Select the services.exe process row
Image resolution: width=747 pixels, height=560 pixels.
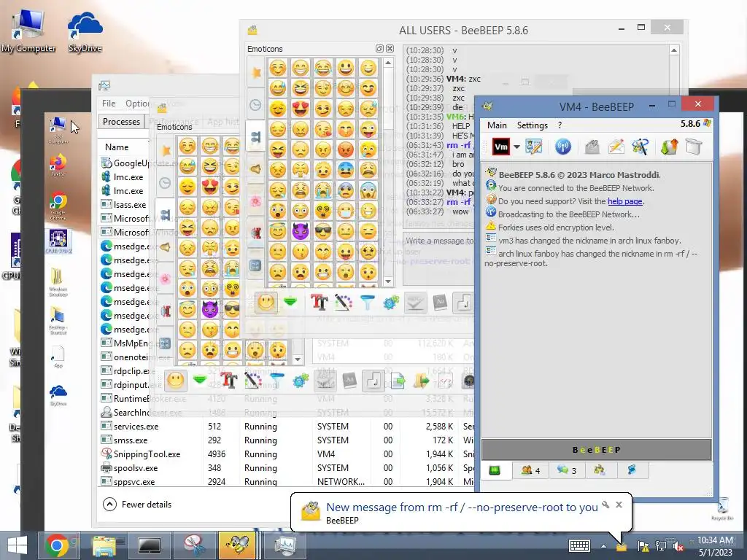(x=286, y=427)
